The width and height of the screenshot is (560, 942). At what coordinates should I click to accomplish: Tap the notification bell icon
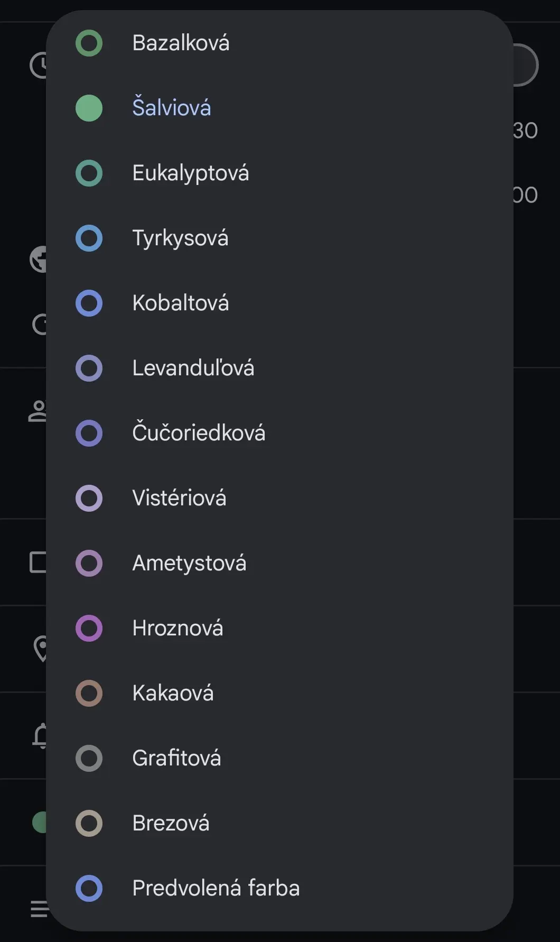(x=40, y=735)
